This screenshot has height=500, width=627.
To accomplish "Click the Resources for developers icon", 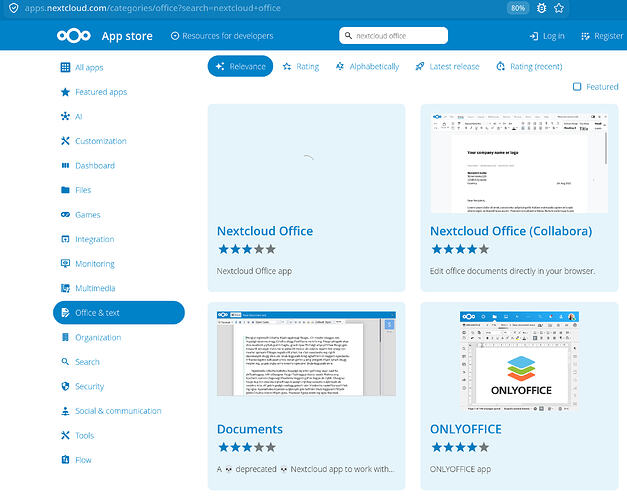I will click(x=175, y=36).
